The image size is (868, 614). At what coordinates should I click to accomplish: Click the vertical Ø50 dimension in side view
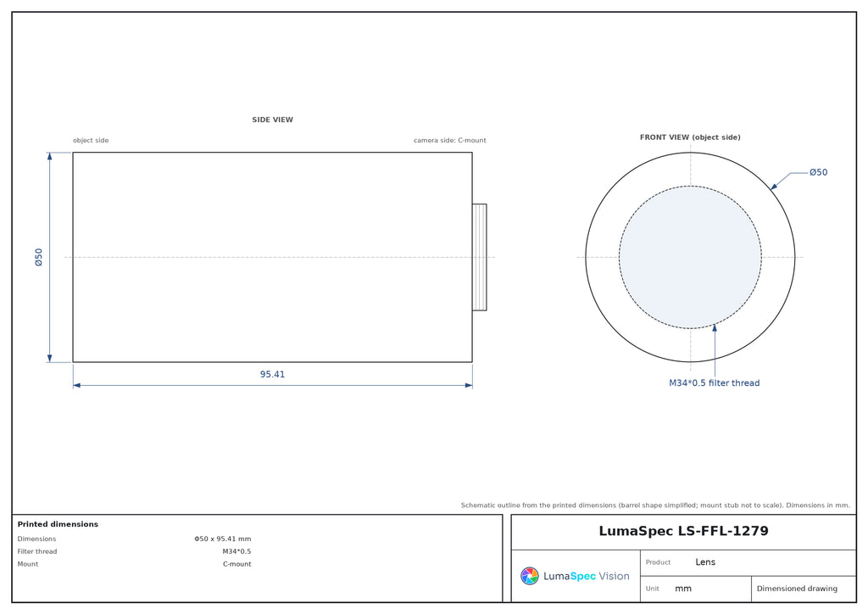coord(39,258)
